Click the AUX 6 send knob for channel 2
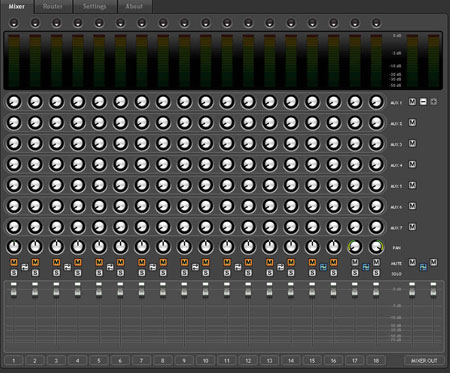Image resolution: width=450 pixels, height=373 pixels. [x=35, y=206]
